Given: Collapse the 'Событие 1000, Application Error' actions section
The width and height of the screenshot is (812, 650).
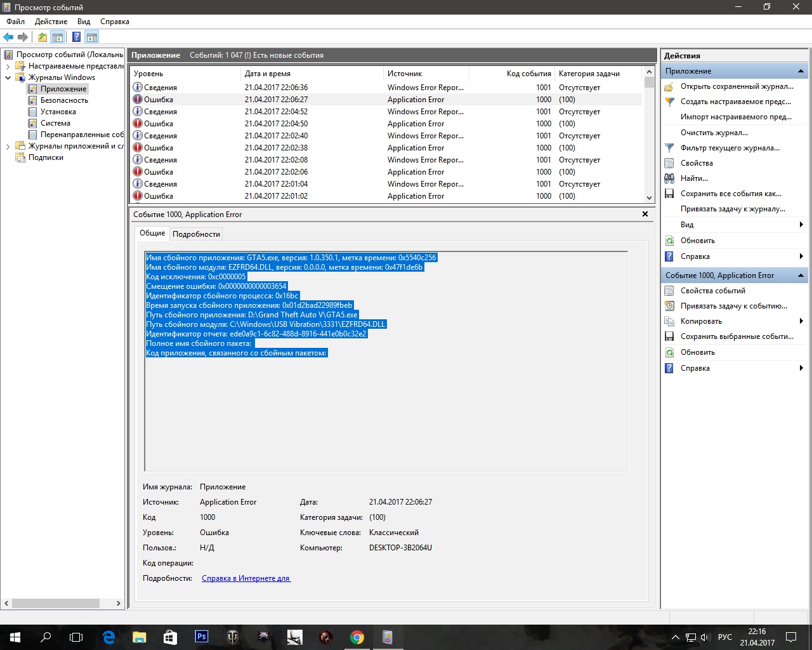Looking at the screenshot, I should pyautogui.click(x=801, y=275).
